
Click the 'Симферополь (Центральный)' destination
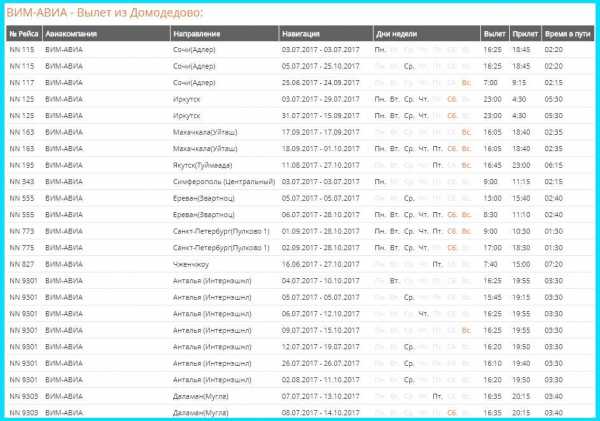tap(223, 182)
